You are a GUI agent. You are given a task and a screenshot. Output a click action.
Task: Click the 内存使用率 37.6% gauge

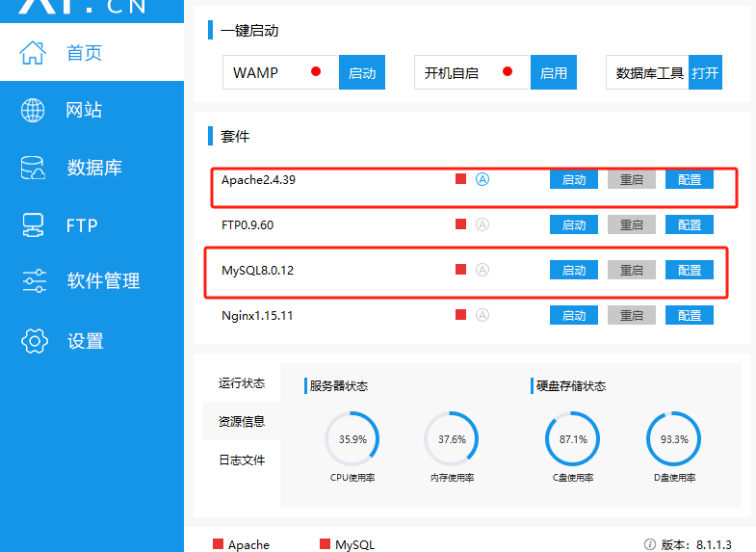tap(452, 439)
